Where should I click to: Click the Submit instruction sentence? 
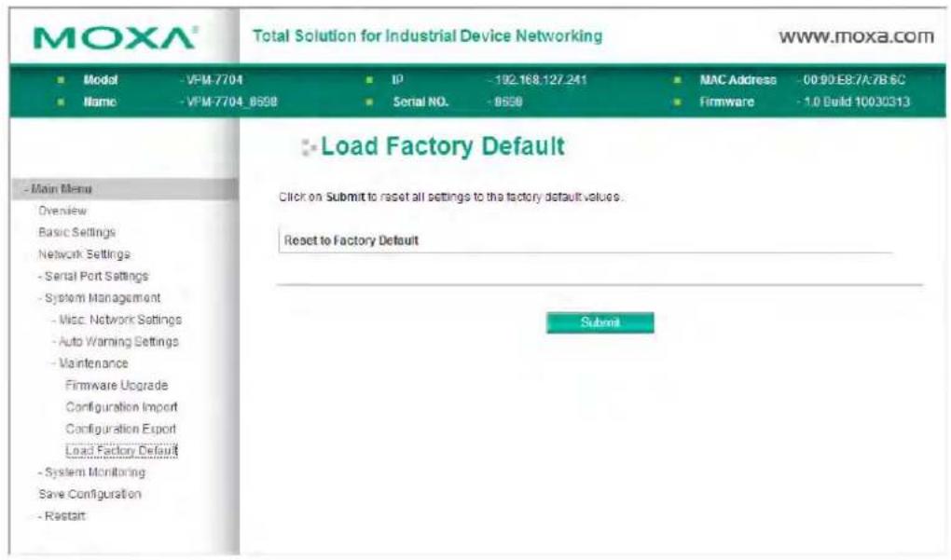(x=450, y=197)
